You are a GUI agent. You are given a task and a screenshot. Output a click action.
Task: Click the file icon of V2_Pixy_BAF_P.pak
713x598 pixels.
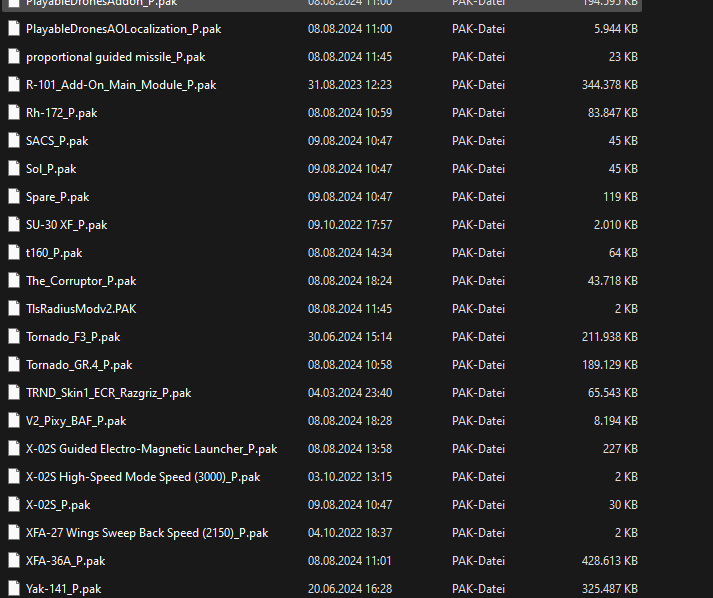[14, 421]
